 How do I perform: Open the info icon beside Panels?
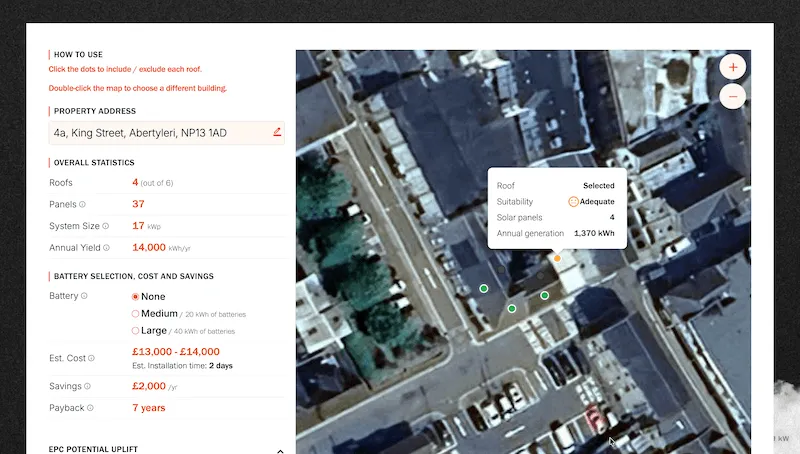click(82, 204)
